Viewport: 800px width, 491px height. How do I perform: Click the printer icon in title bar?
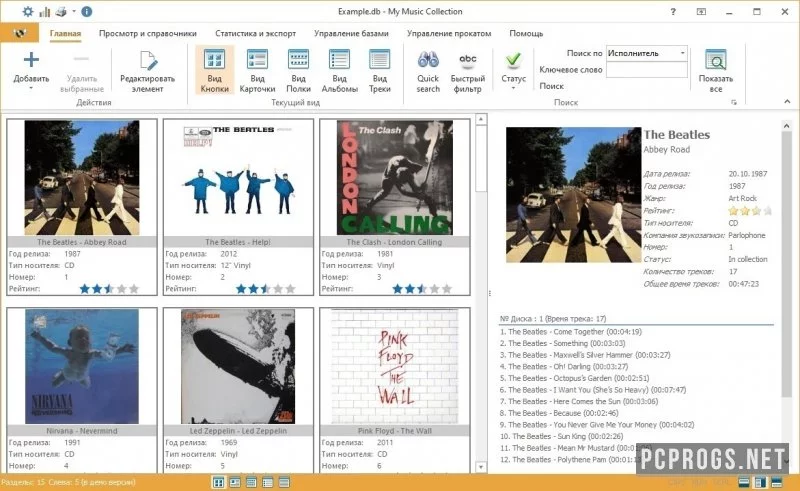pyautogui.click(x=61, y=11)
